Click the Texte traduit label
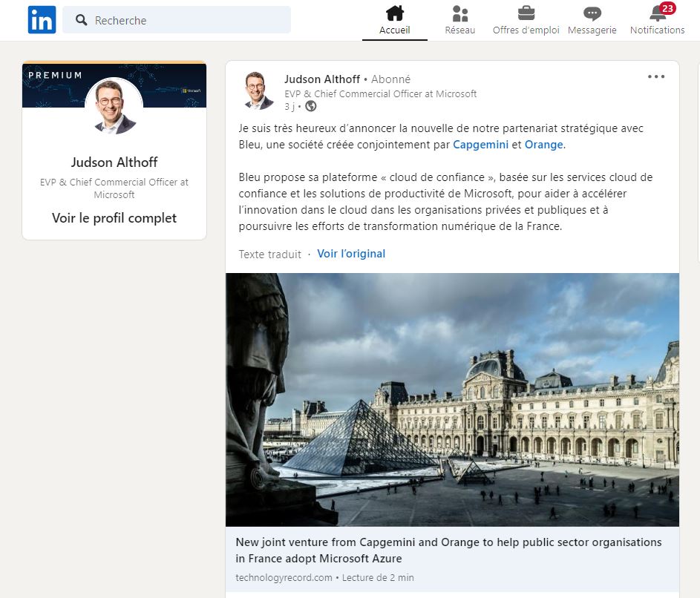The image size is (700, 598). 269,254
